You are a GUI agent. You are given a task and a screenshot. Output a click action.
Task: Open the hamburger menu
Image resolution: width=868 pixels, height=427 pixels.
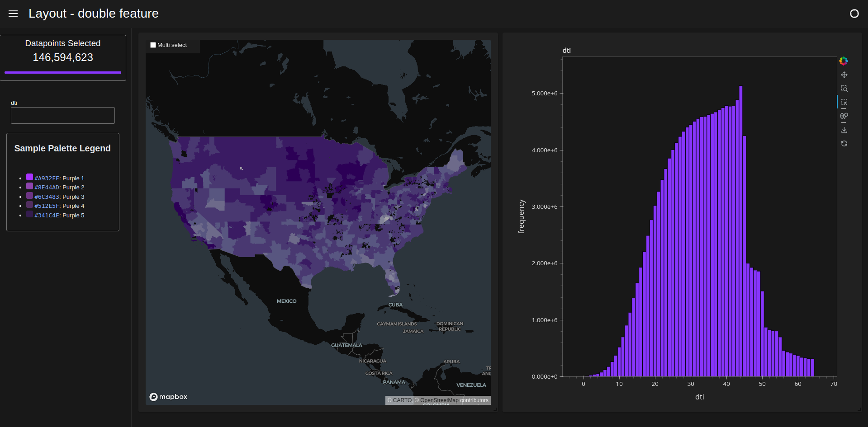tap(13, 14)
